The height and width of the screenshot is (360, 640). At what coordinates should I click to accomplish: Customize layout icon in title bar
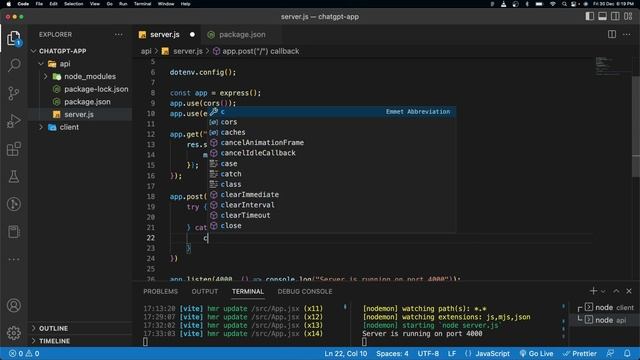point(628,16)
